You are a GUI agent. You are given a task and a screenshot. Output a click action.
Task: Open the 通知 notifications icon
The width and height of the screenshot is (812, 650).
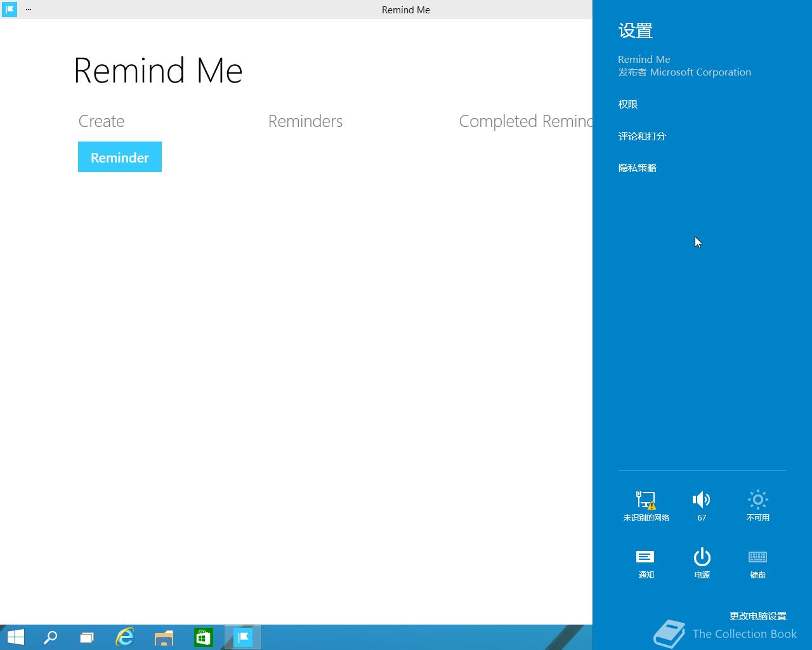point(646,563)
